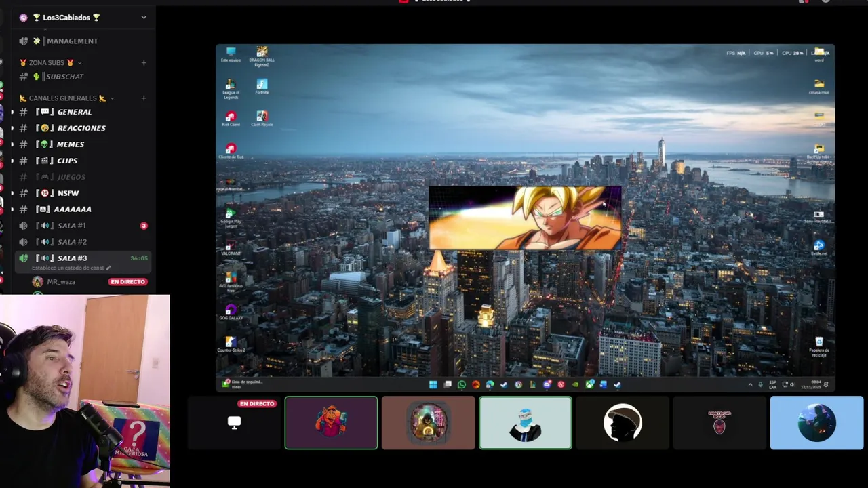Click Task View icon in taskbar
868x488 pixels.
click(x=448, y=385)
